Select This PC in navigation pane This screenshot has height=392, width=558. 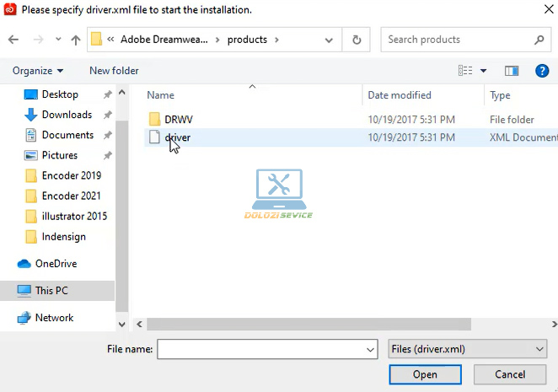point(51,291)
